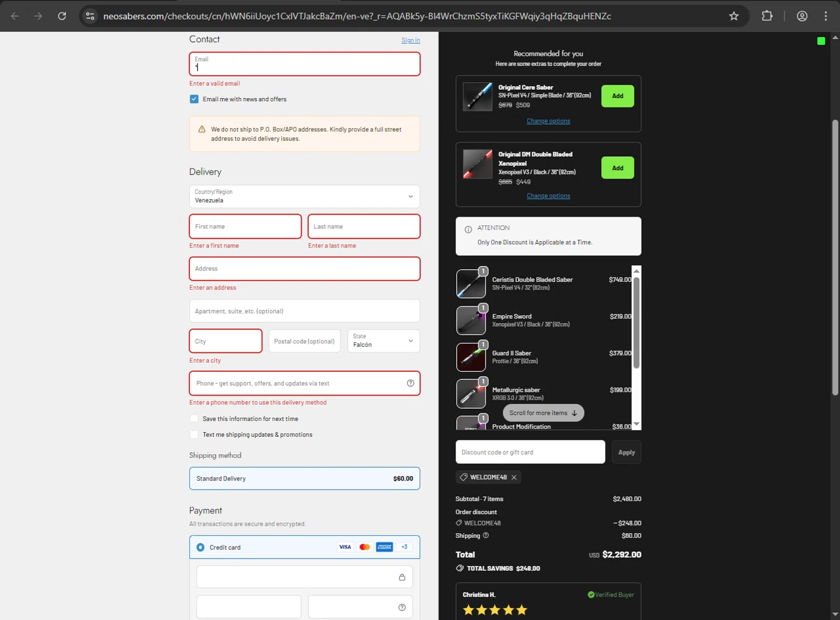Click the five-star rating of Christina H.

[x=495, y=610]
